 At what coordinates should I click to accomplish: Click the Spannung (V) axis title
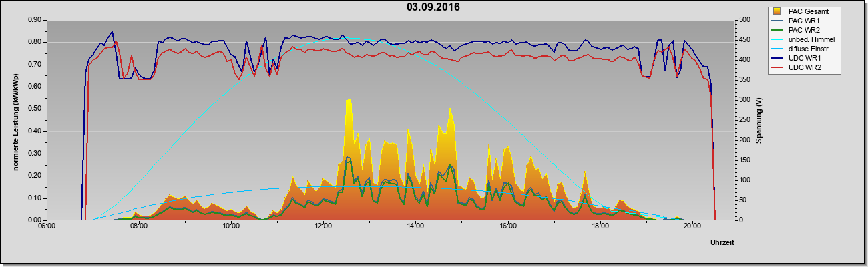click(x=759, y=120)
